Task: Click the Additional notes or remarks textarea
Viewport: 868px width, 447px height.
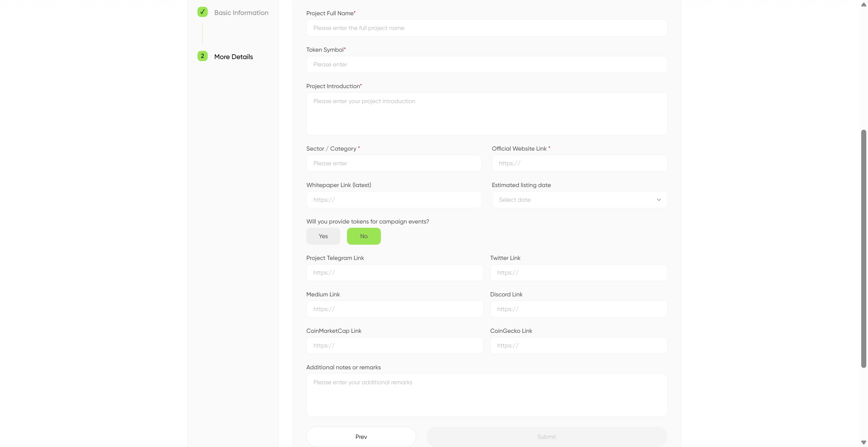Action: click(x=487, y=395)
